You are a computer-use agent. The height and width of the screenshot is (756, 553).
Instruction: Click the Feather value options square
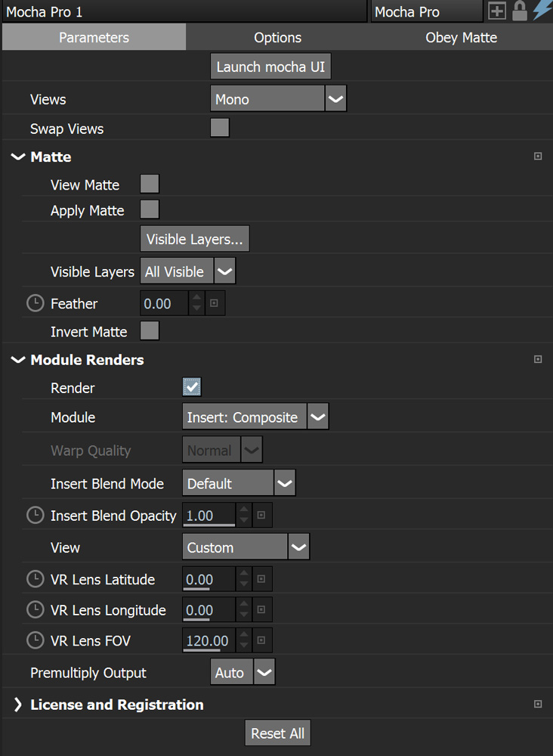(215, 303)
